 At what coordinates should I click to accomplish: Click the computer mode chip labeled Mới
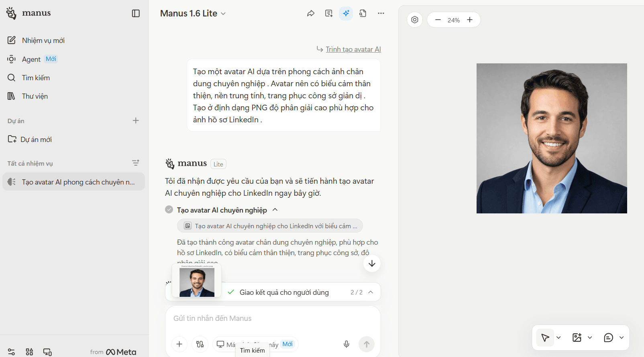pyautogui.click(x=255, y=344)
